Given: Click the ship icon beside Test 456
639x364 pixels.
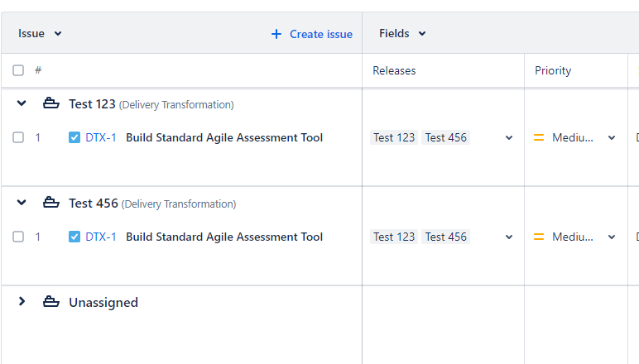Looking at the screenshot, I should pos(51,204).
